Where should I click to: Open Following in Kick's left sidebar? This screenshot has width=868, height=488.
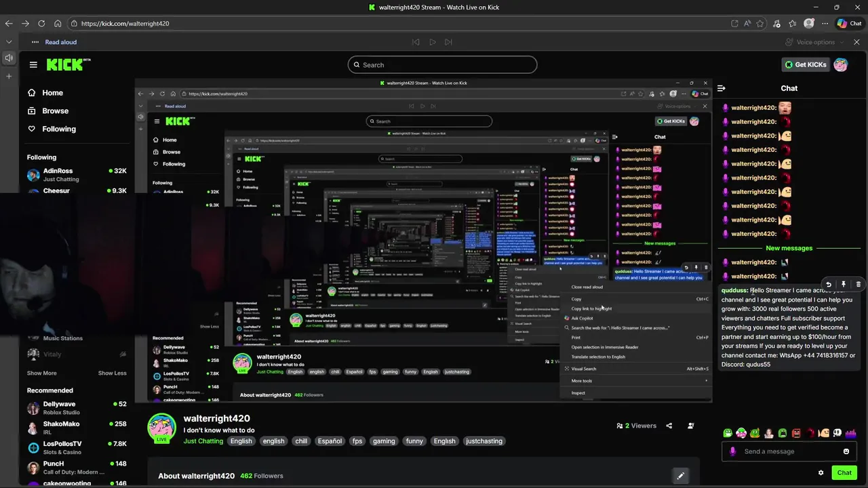tap(52, 129)
